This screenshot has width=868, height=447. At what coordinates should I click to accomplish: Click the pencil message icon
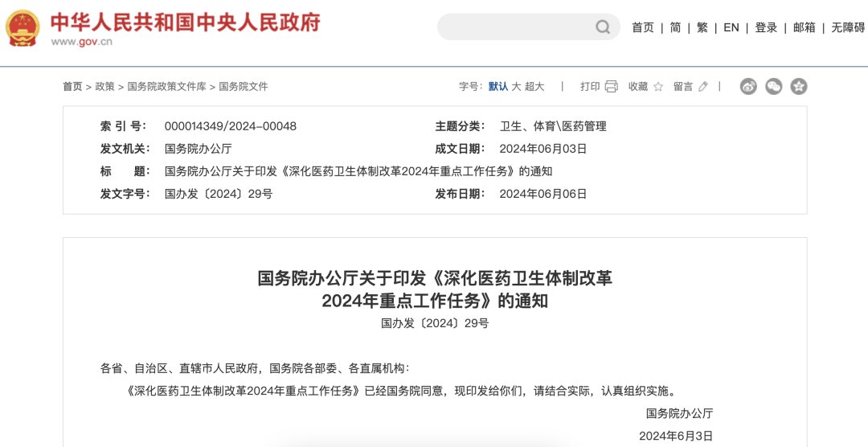pyautogui.click(x=703, y=86)
